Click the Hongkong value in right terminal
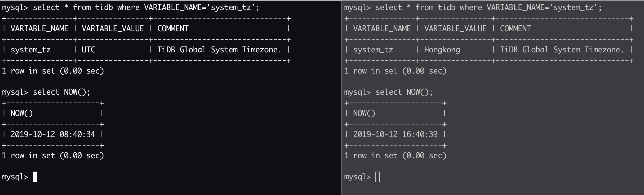Image resolution: width=644 pixels, height=195 pixels. click(442, 50)
